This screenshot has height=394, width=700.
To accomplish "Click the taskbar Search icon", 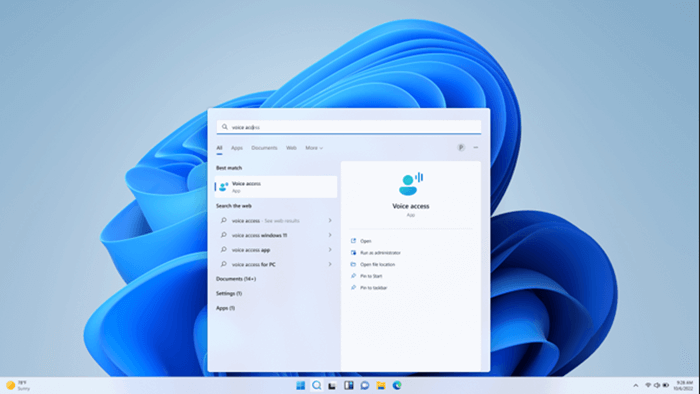I will [x=317, y=386].
